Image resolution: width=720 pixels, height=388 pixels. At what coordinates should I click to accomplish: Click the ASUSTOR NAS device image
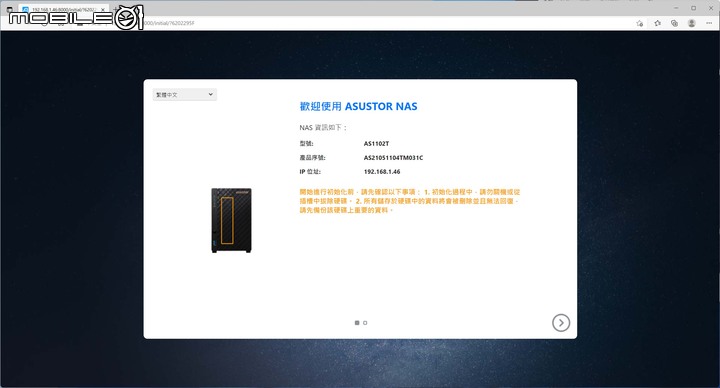231,220
